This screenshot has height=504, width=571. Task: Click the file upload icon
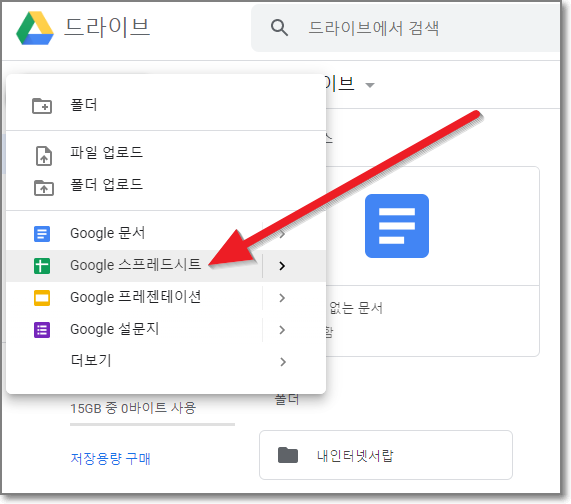coord(44,156)
